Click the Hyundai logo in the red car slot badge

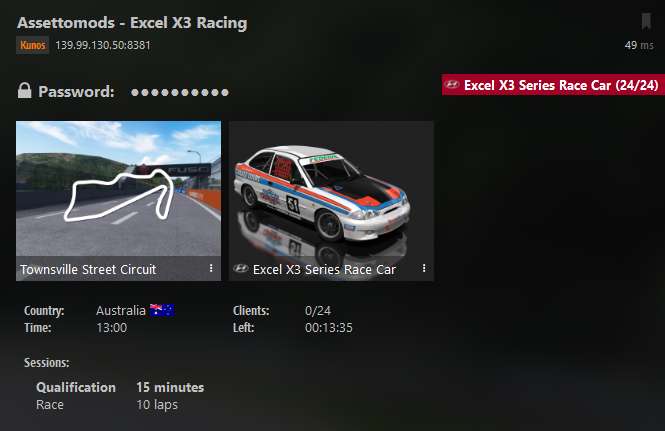coord(452,84)
